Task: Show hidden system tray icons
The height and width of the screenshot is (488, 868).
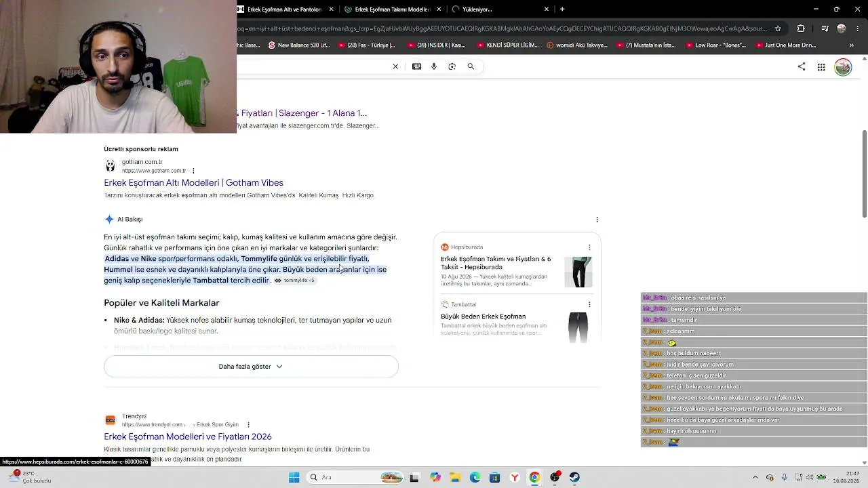Action: click(x=755, y=477)
